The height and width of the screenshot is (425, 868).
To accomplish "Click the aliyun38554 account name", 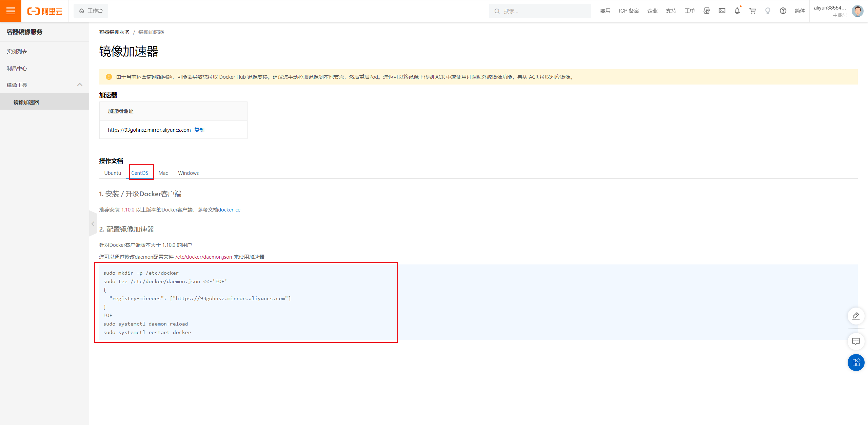I will 830,8.
